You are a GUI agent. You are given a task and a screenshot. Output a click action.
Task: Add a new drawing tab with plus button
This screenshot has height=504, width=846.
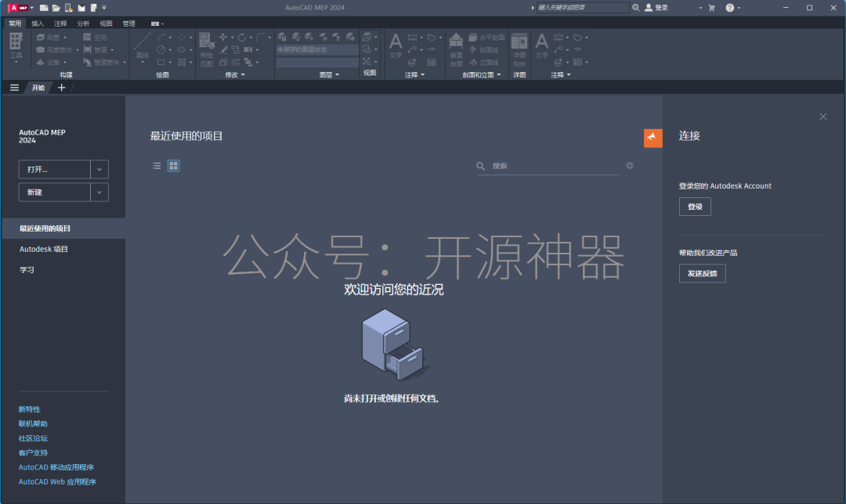tap(62, 88)
